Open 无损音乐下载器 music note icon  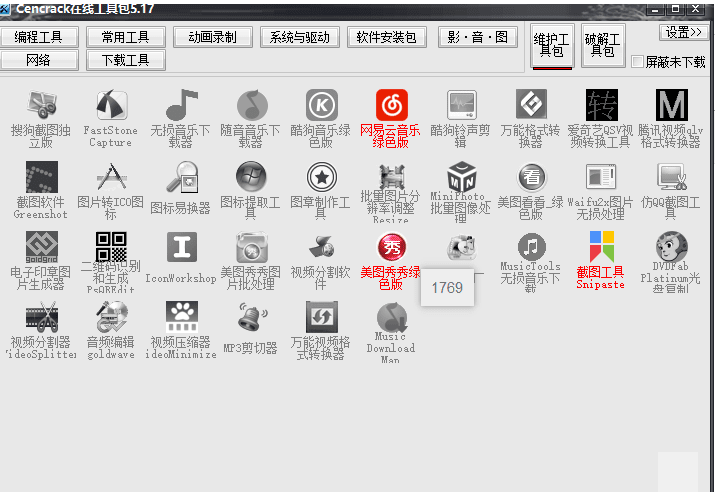tap(181, 105)
